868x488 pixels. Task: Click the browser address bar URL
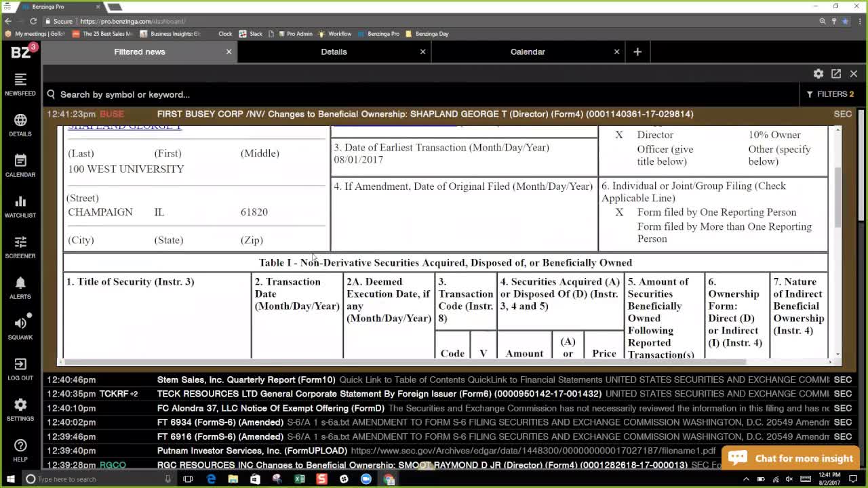[133, 21]
